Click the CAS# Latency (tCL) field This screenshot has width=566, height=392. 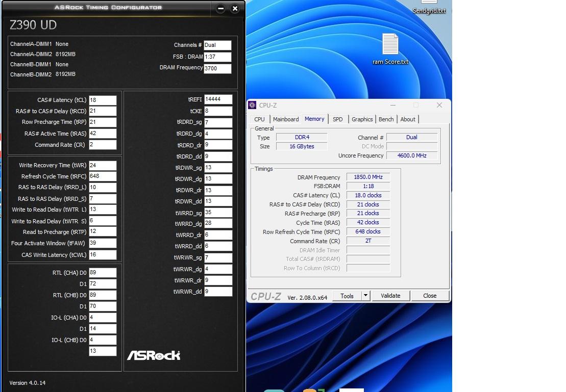[x=103, y=100]
